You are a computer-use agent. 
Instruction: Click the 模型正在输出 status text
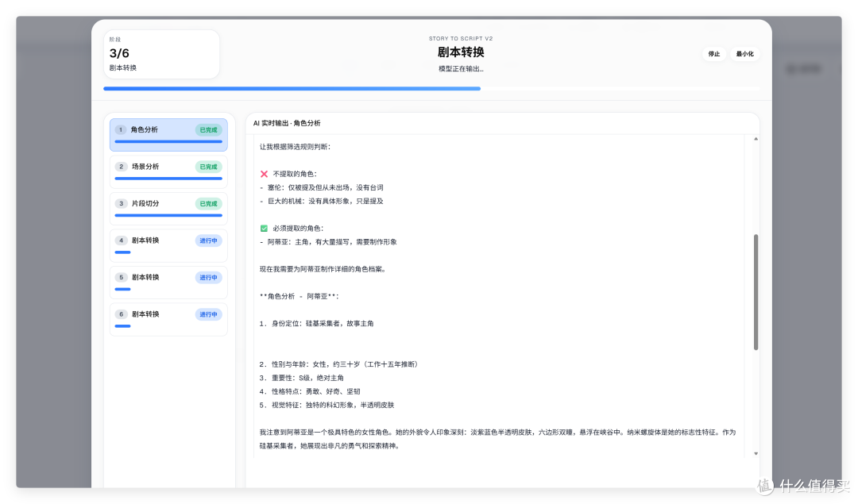tap(461, 69)
